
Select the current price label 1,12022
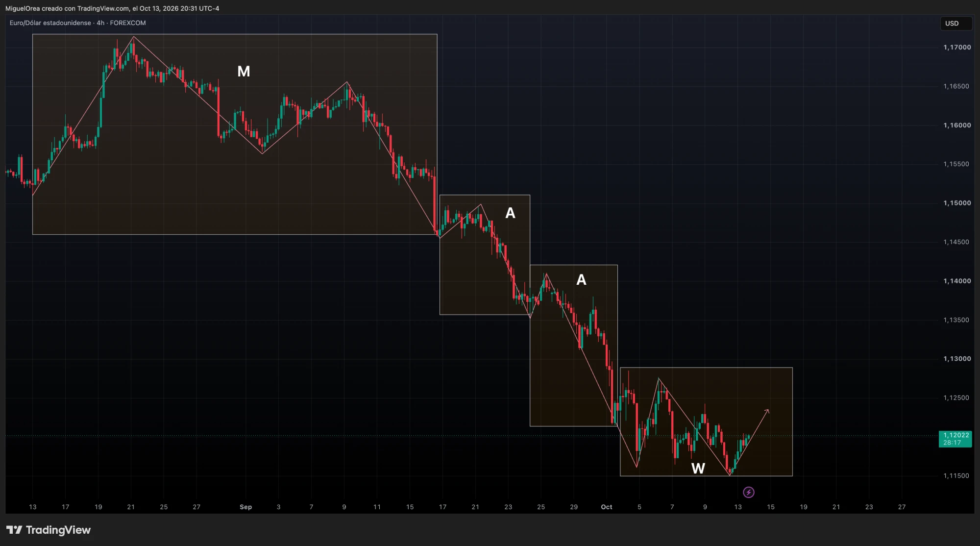(955, 439)
